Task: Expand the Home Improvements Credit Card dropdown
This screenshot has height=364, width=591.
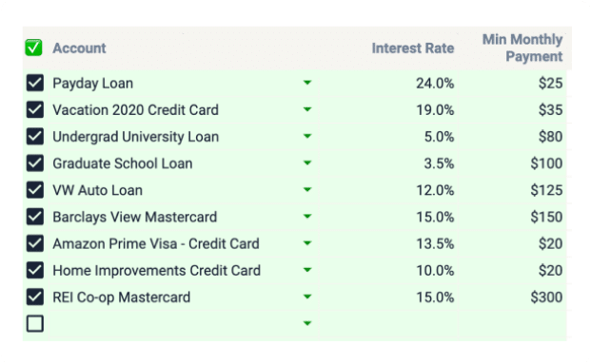Action: click(x=307, y=270)
